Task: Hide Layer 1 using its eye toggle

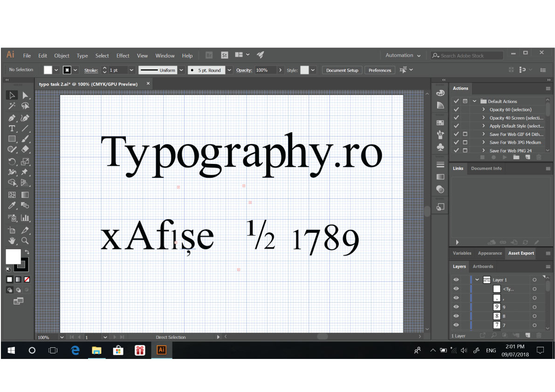Action: [456, 280]
